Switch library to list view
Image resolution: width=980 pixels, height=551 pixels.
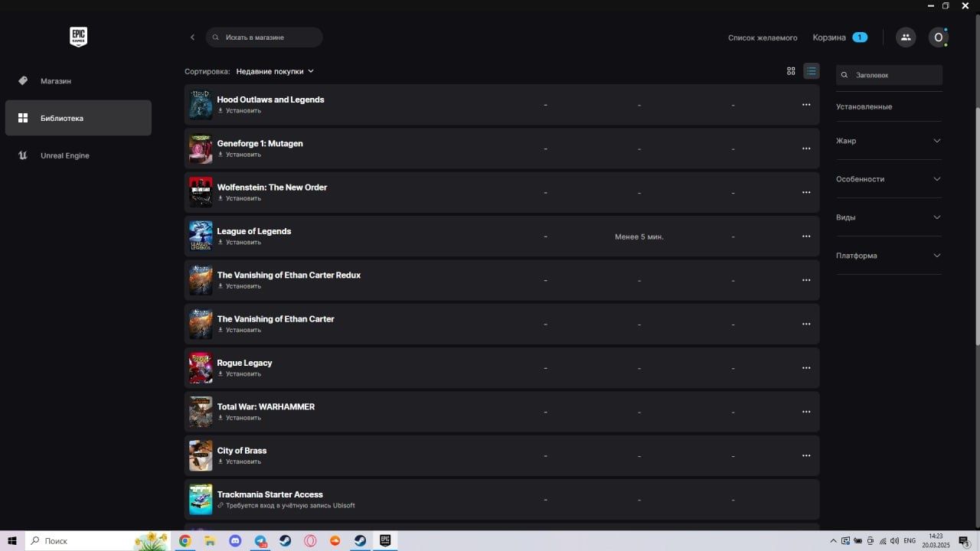811,71
